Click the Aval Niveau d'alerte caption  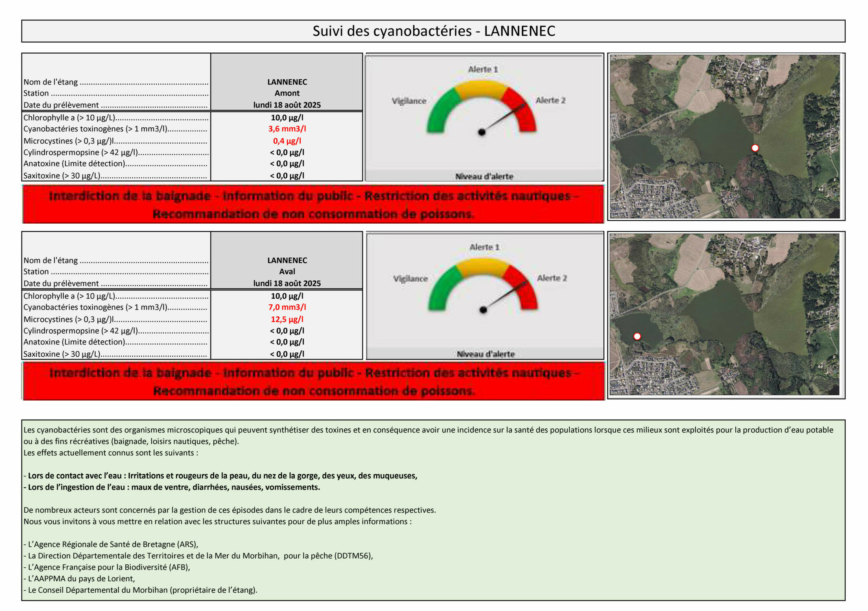pos(485,354)
